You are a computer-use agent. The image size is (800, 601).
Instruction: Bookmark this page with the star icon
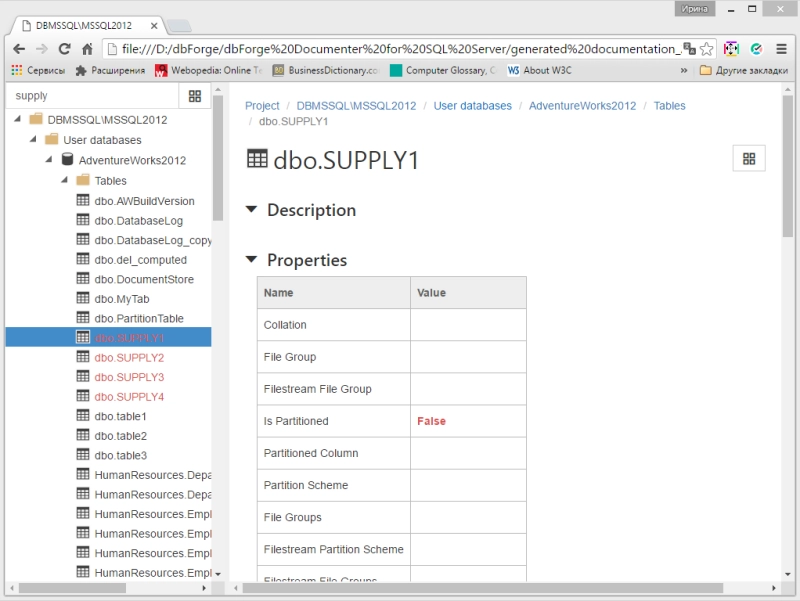point(707,49)
